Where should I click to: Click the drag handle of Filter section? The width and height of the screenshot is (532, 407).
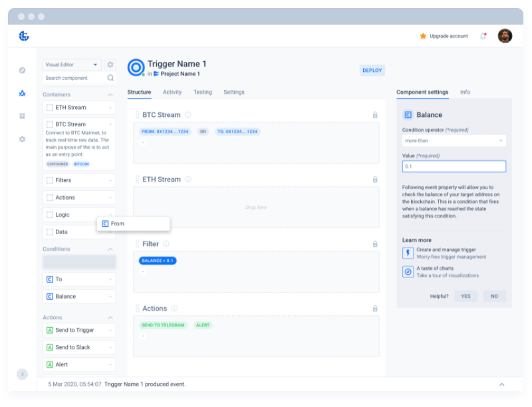click(x=138, y=244)
